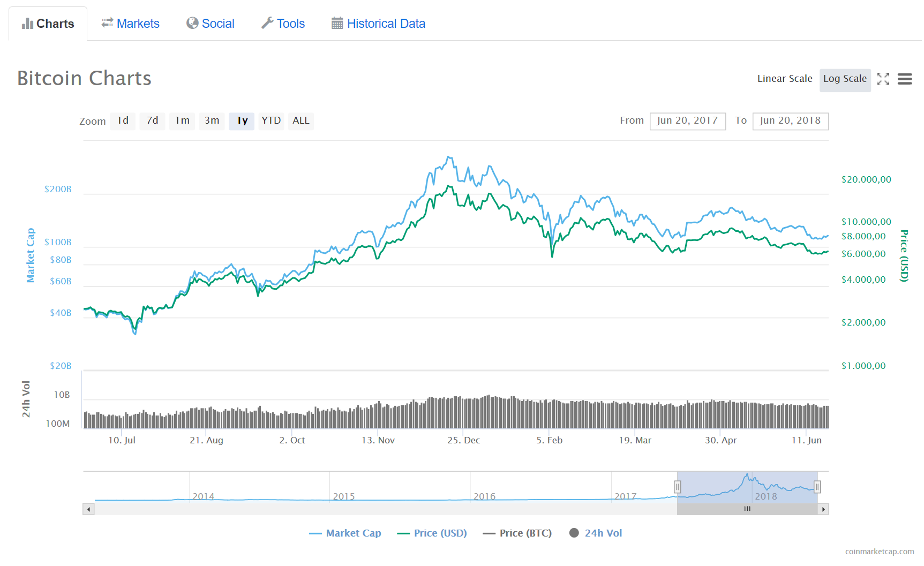
Task: Click the navigator scroll left arrow
Action: pyautogui.click(x=89, y=509)
